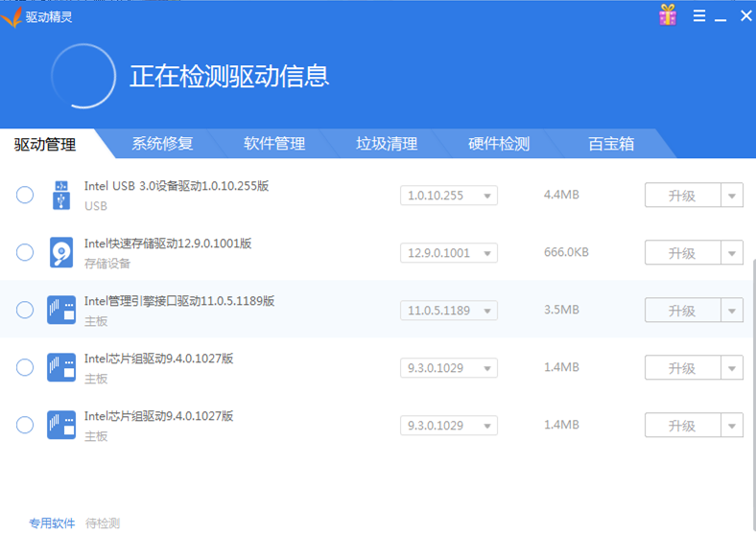
Task: Click 升级 for Intel管理引擎接口驱动
Action: (682, 311)
